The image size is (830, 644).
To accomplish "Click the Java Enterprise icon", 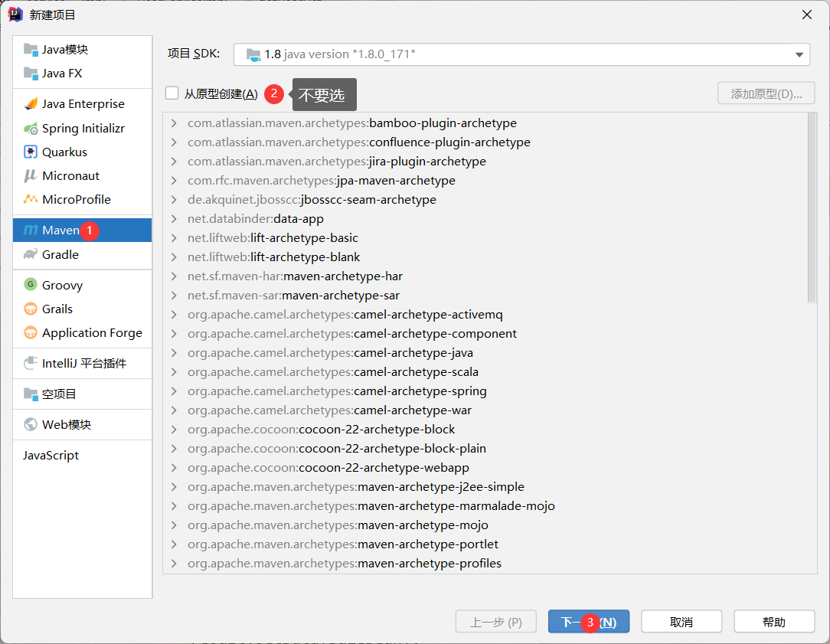I will (31, 103).
